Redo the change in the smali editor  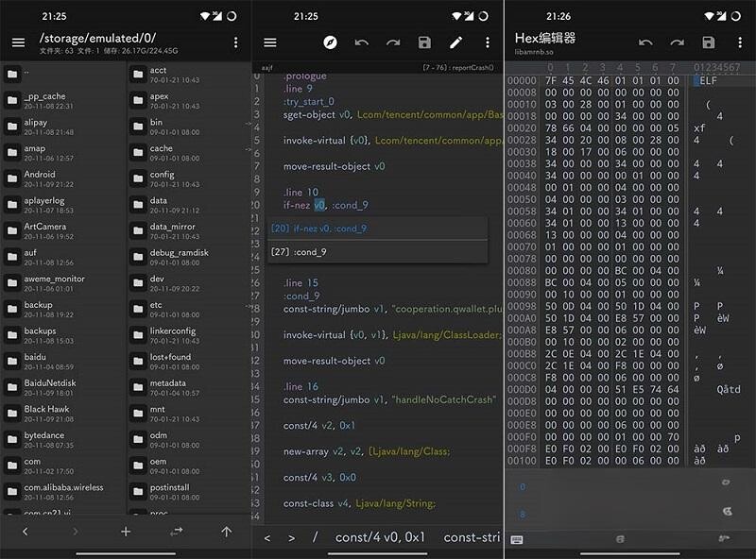(x=393, y=42)
